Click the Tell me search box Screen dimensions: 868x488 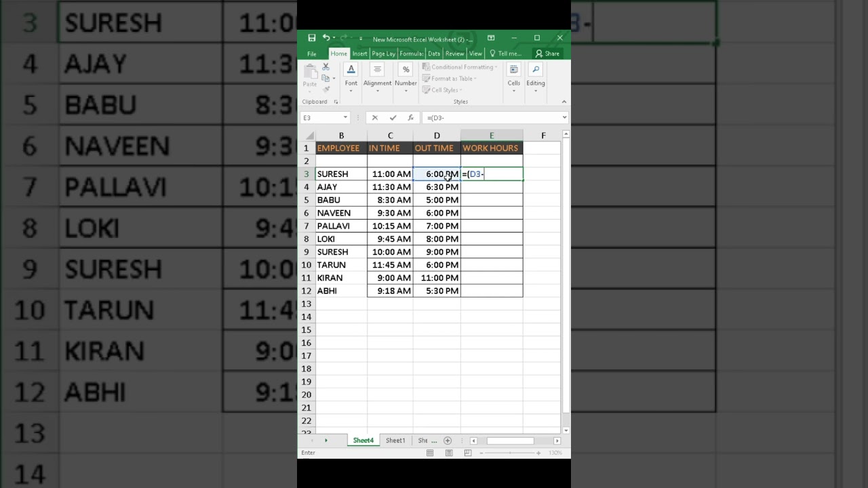507,54
